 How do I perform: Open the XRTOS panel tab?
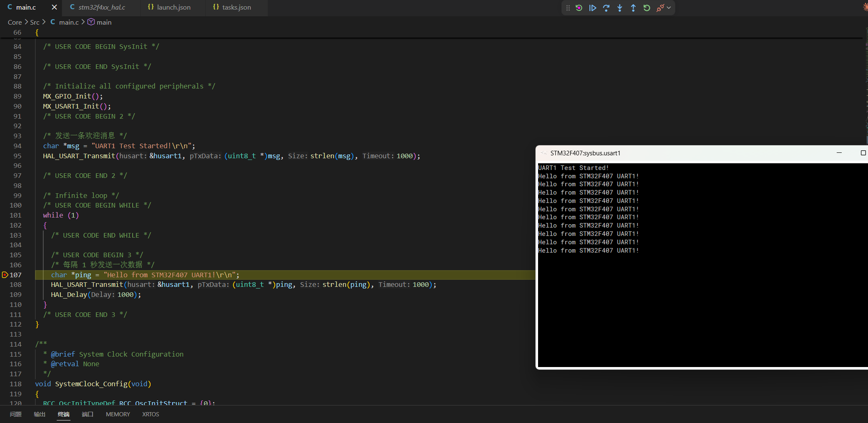click(x=151, y=414)
